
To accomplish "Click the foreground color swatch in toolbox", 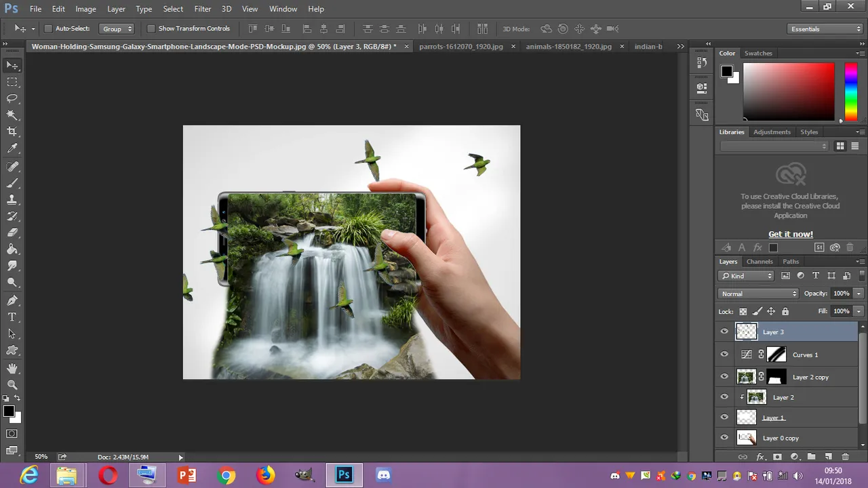I will point(8,411).
